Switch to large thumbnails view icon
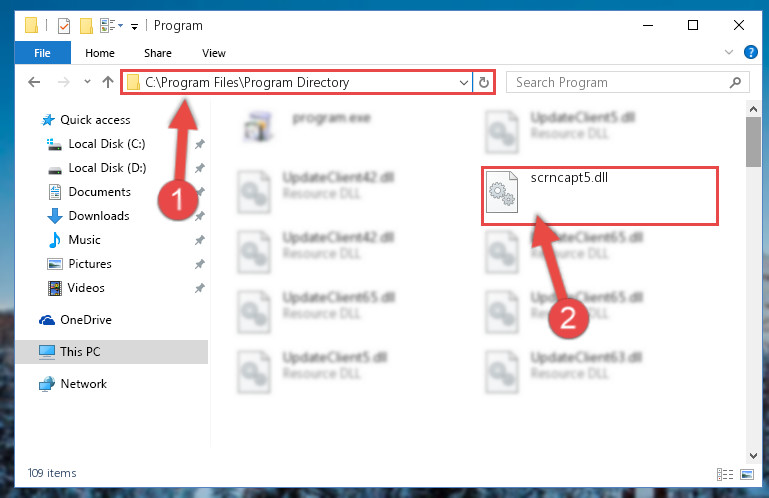 coord(747,474)
